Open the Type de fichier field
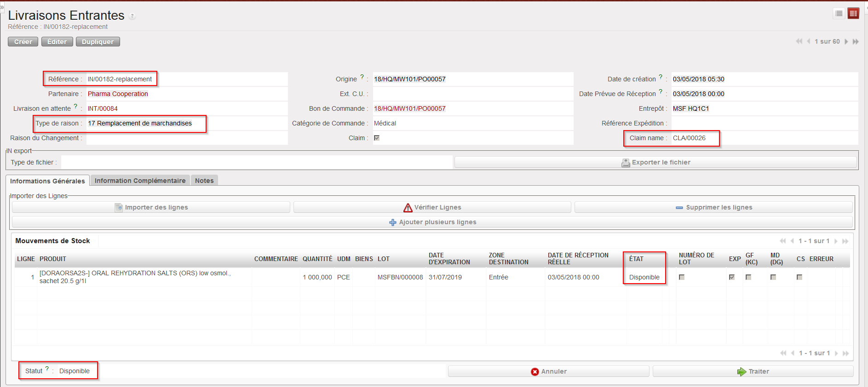The height and width of the screenshot is (387, 868). point(256,162)
